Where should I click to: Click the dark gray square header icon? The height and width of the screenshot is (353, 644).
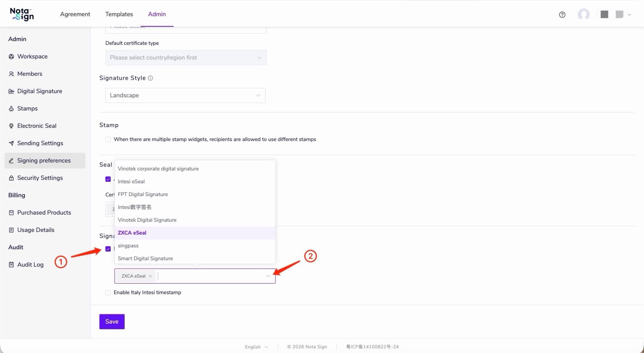[x=604, y=14]
